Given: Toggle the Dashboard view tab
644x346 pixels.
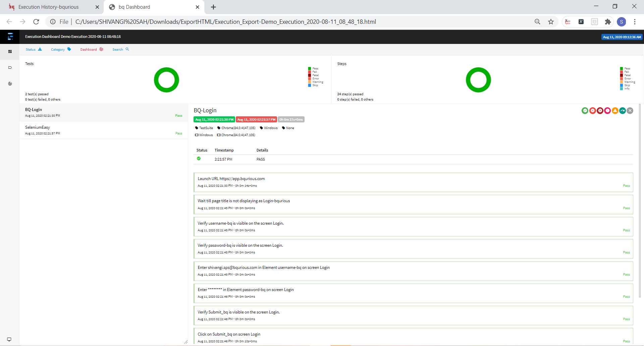Looking at the screenshot, I should 92,49.
